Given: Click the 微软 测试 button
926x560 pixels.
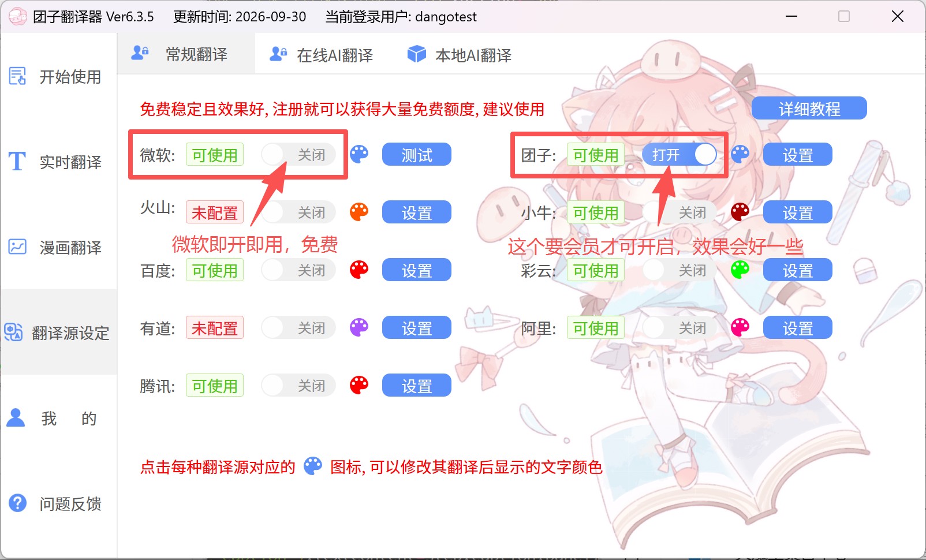Looking at the screenshot, I should coord(417,155).
